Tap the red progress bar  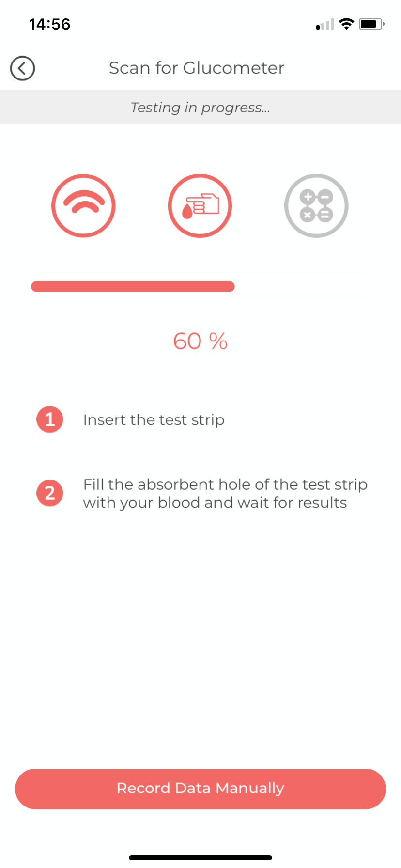click(x=133, y=286)
